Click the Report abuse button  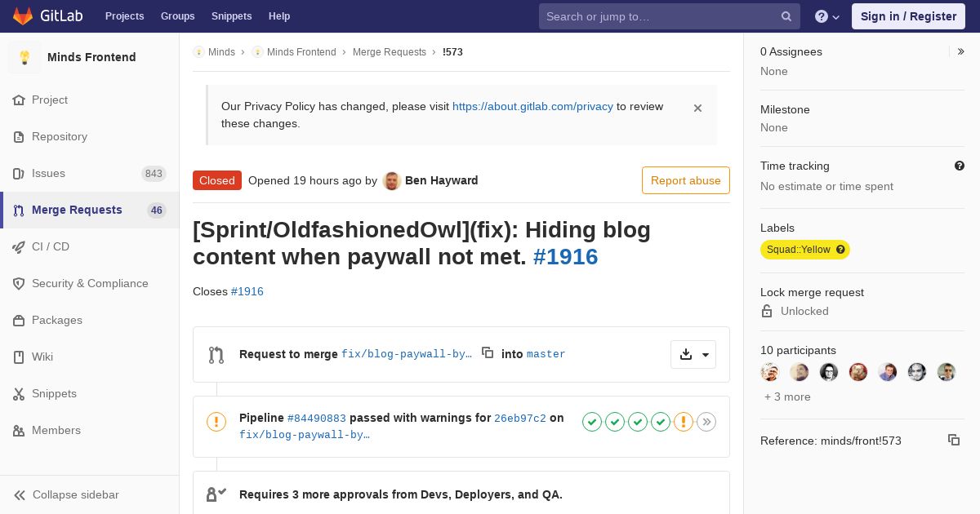tap(685, 180)
